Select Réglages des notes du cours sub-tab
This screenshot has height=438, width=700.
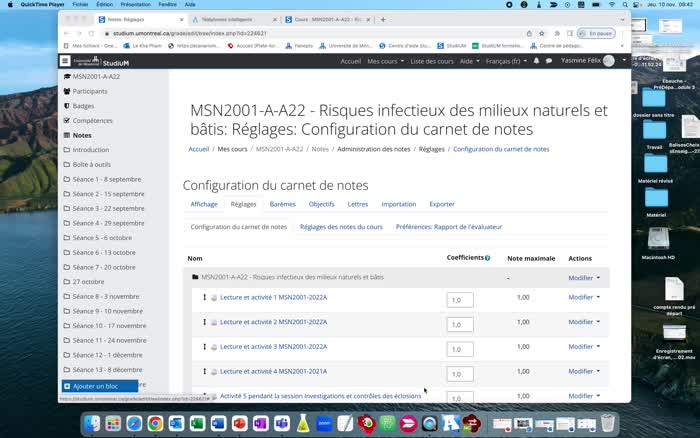(x=341, y=227)
